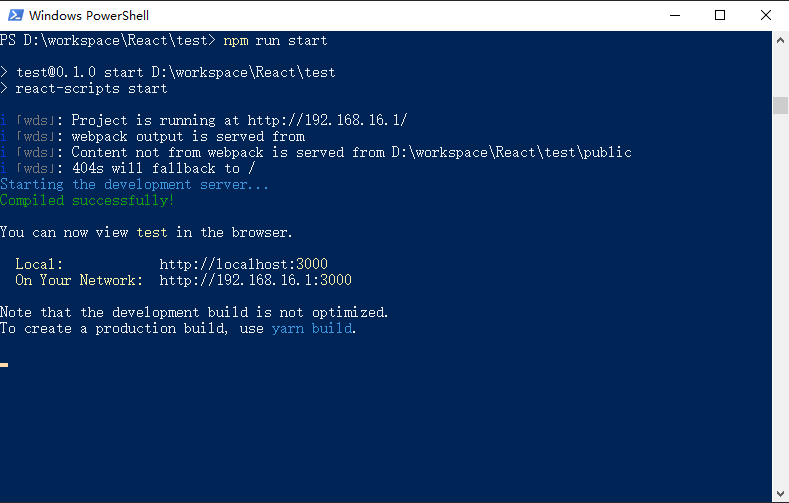
Task: Click the scrollbar track below the thumb
Action: point(780,299)
